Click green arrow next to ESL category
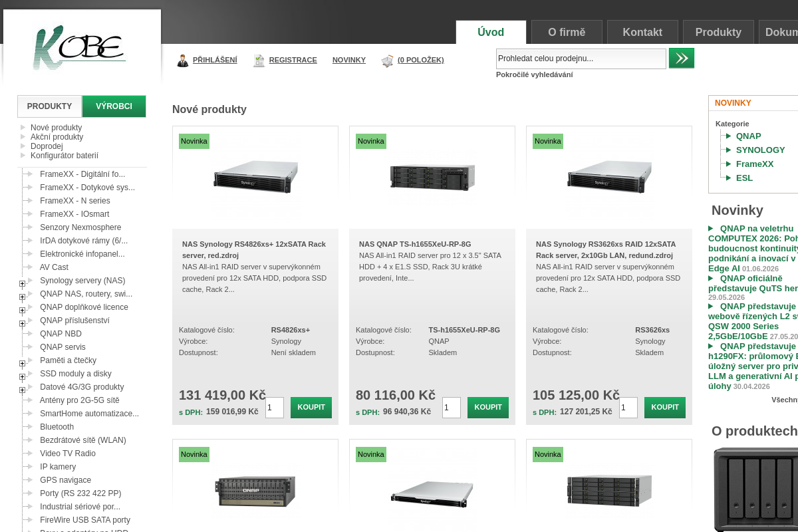The image size is (798, 532). (728, 178)
